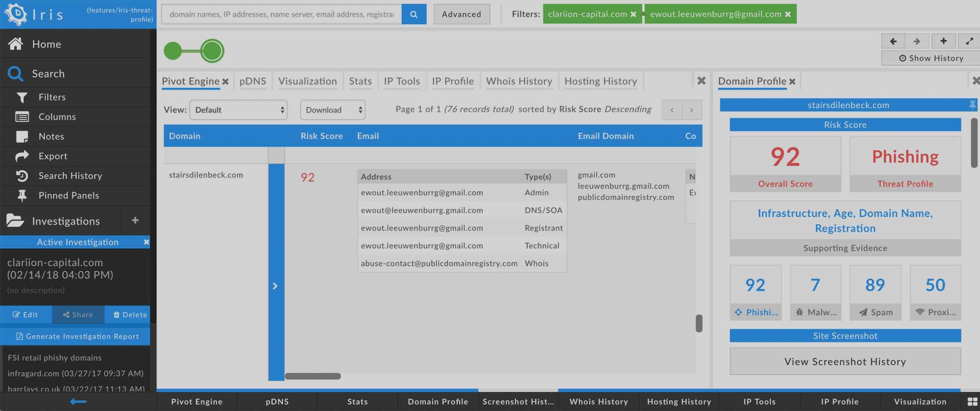Add a new investigation with plus icon
Viewport: 980px width, 411px height.
pyautogui.click(x=135, y=220)
